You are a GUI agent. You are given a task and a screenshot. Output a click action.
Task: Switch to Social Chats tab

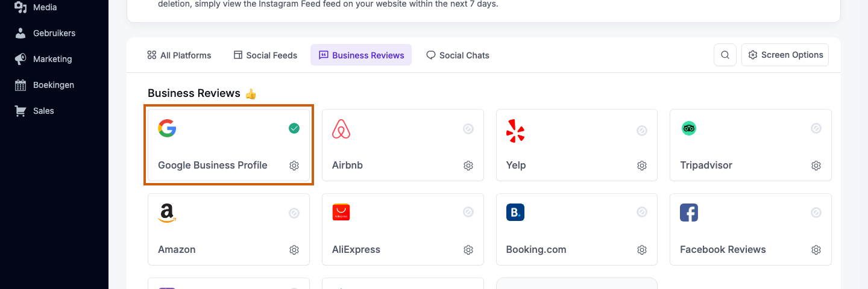(458, 55)
